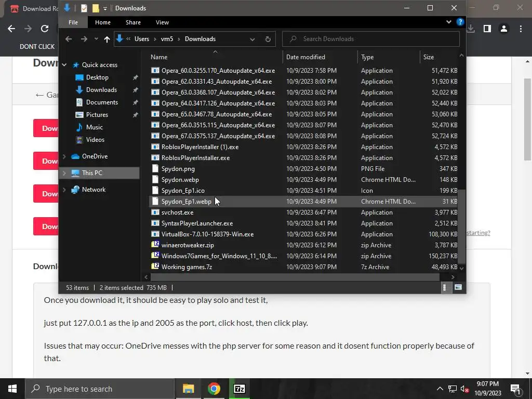This screenshot has width=532, height=399.
Task: Select the Spydon.png file icon
Action: click(155, 169)
